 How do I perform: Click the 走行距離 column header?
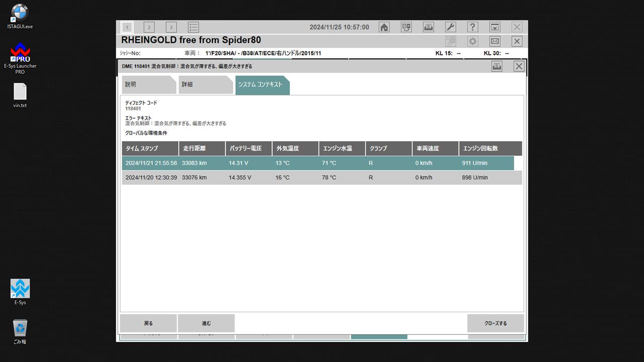(202, 148)
